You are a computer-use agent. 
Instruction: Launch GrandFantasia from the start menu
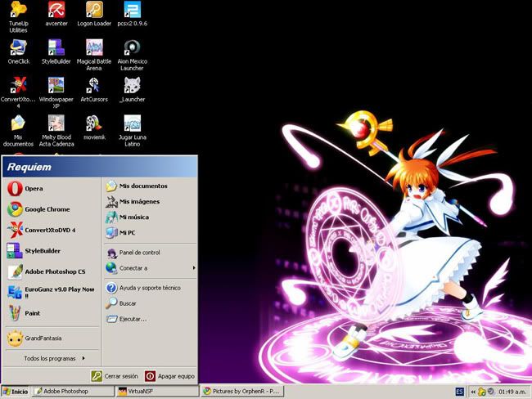click(x=52, y=338)
